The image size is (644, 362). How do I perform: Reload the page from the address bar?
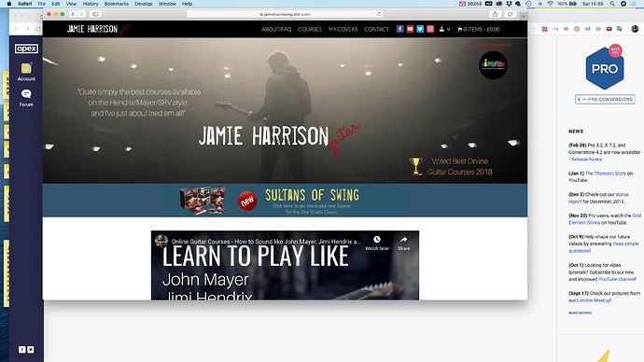click(x=379, y=14)
